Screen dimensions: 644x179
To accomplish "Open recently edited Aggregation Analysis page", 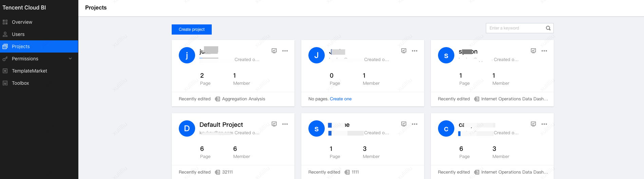I will [243, 99].
